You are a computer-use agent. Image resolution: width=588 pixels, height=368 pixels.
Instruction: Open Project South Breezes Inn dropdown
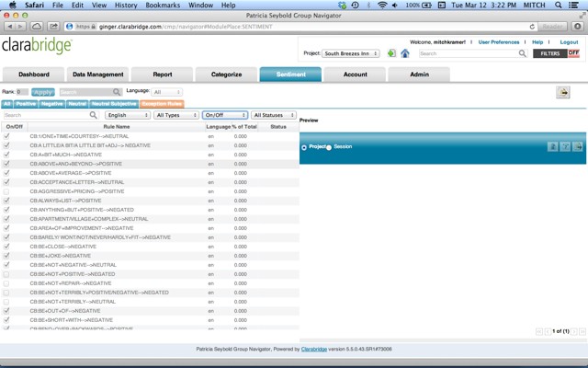coord(351,53)
